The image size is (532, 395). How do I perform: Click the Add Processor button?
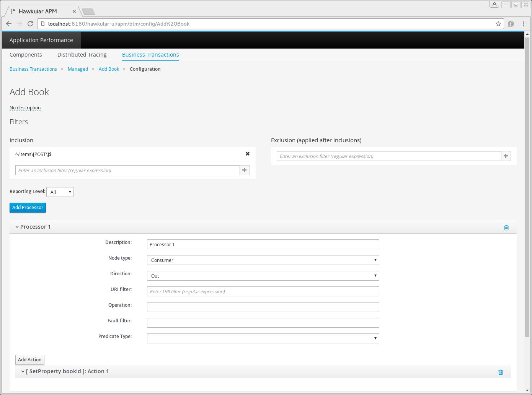28,208
